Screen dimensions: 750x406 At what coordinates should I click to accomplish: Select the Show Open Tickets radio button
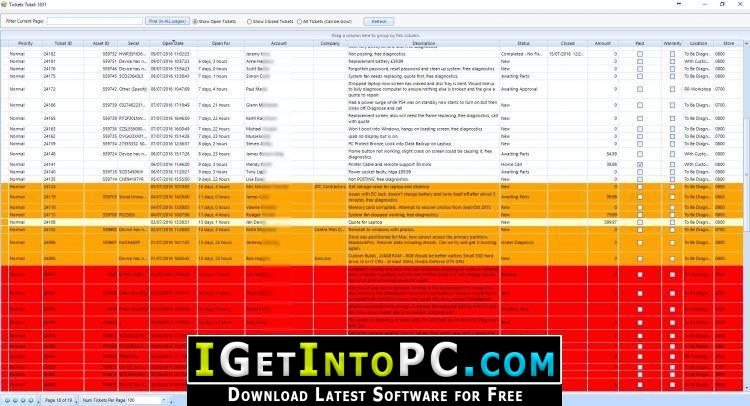(x=195, y=22)
